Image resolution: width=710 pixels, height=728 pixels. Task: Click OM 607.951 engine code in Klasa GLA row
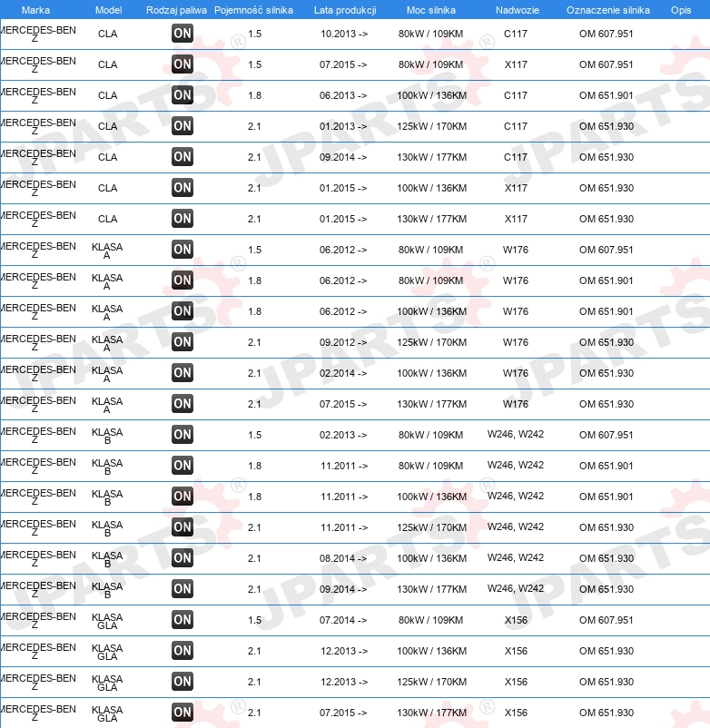click(x=606, y=620)
